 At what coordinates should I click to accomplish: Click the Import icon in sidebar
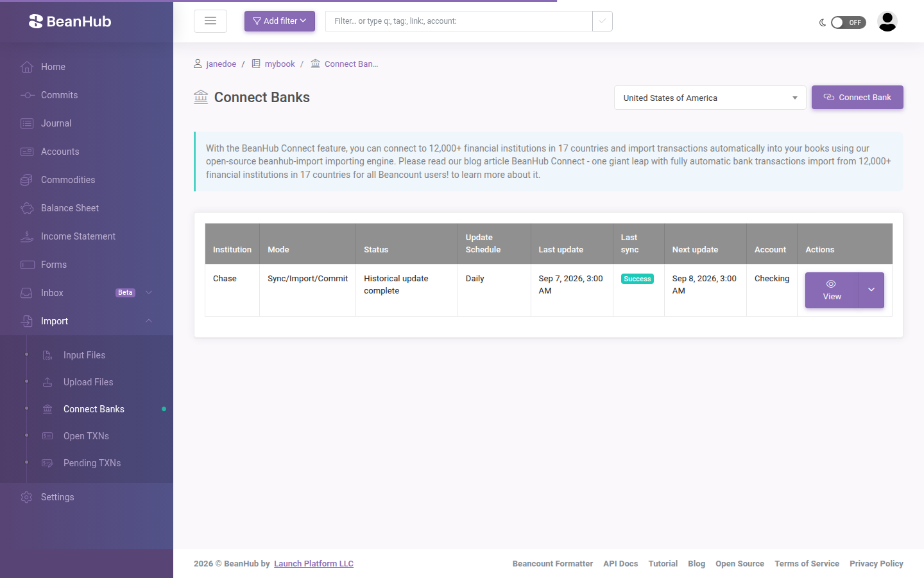pos(27,321)
